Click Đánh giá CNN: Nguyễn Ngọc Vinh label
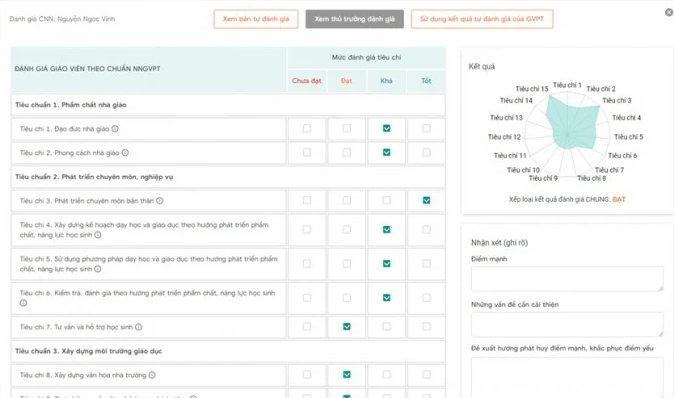This screenshot has height=398, width=674. pyautogui.click(x=62, y=19)
